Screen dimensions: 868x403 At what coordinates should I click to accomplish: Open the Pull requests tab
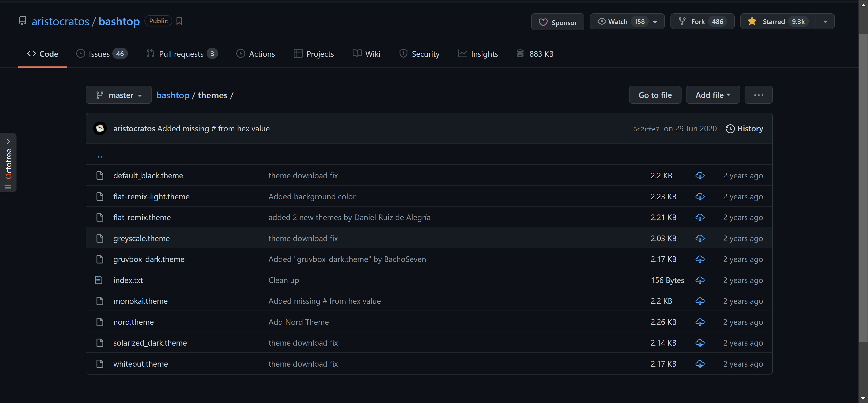point(181,54)
